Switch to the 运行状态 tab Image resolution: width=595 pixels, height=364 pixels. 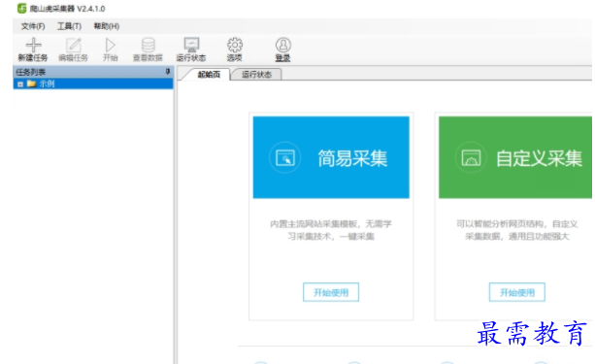tap(257, 75)
